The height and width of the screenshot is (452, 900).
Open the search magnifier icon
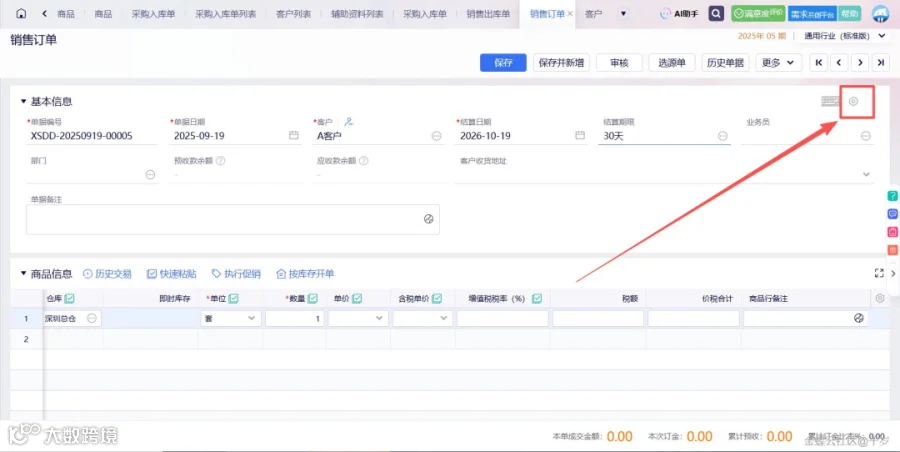tap(716, 13)
